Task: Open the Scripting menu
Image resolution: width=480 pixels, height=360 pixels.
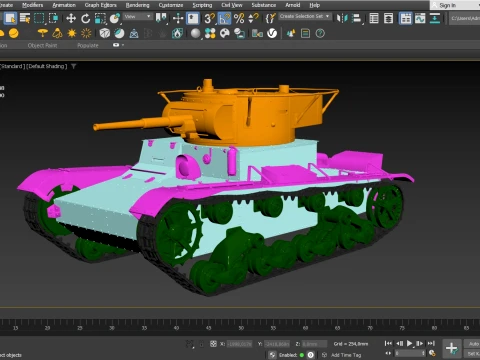Action: pyautogui.click(x=202, y=5)
